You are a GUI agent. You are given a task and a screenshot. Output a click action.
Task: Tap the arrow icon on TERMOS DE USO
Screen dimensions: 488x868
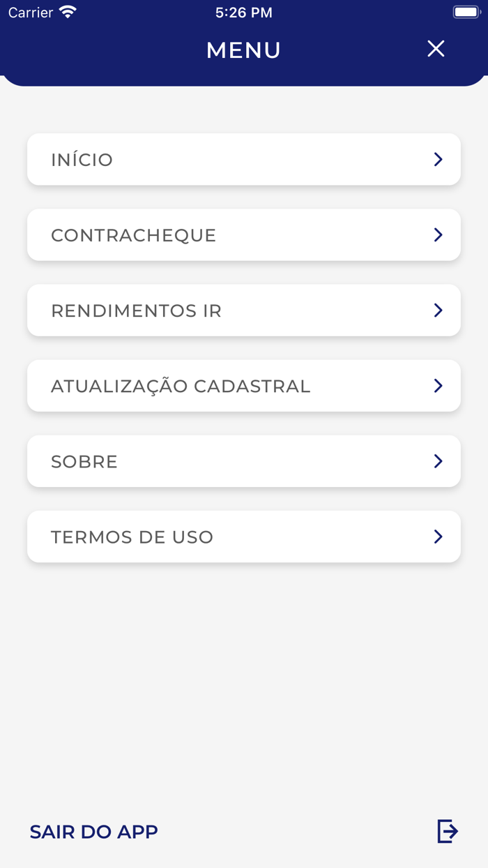438,537
